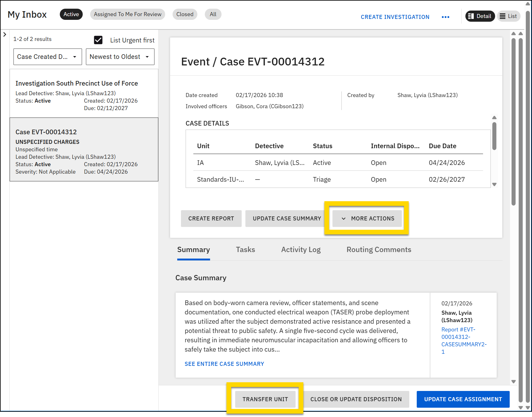532x417 pixels.
Task: Click the Create Investigation link
Action: (x=395, y=17)
